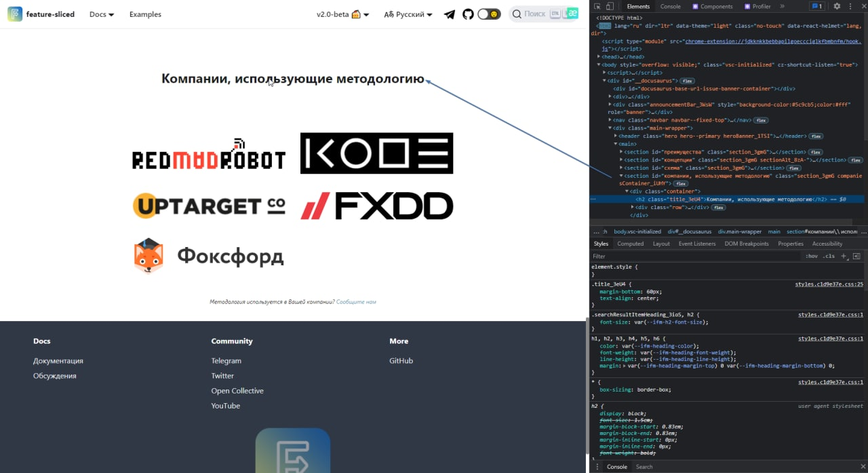Click the FXDD company logo
Image resolution: width=868 pixels, height=473 pixels.
[377, 206]
